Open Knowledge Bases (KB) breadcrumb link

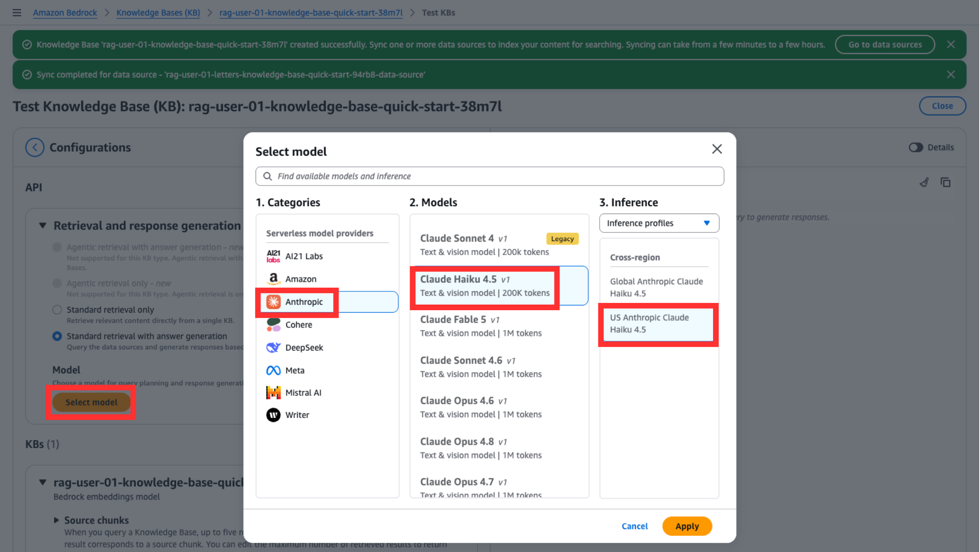[x=158, y=12]
